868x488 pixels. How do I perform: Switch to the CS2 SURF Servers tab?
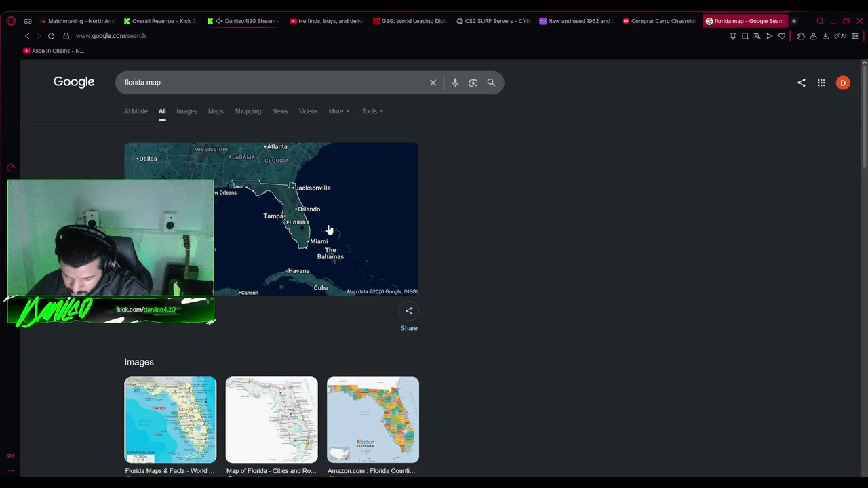[494, 21]
